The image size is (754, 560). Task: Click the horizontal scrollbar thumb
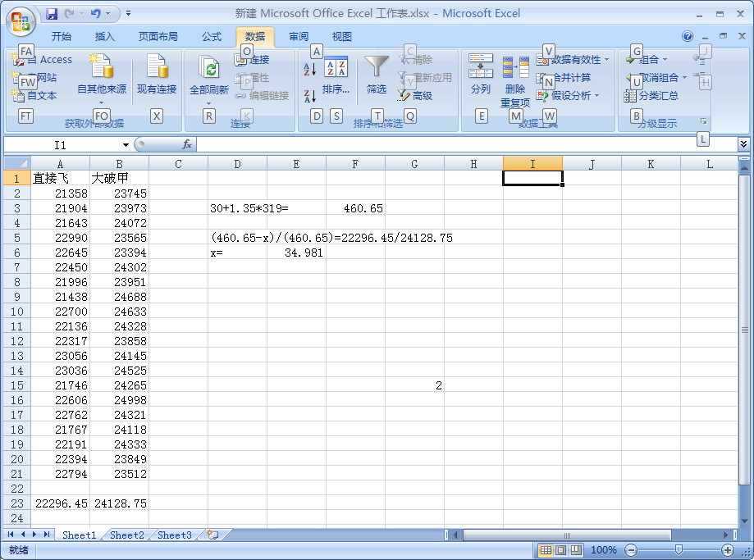[567, 535]
